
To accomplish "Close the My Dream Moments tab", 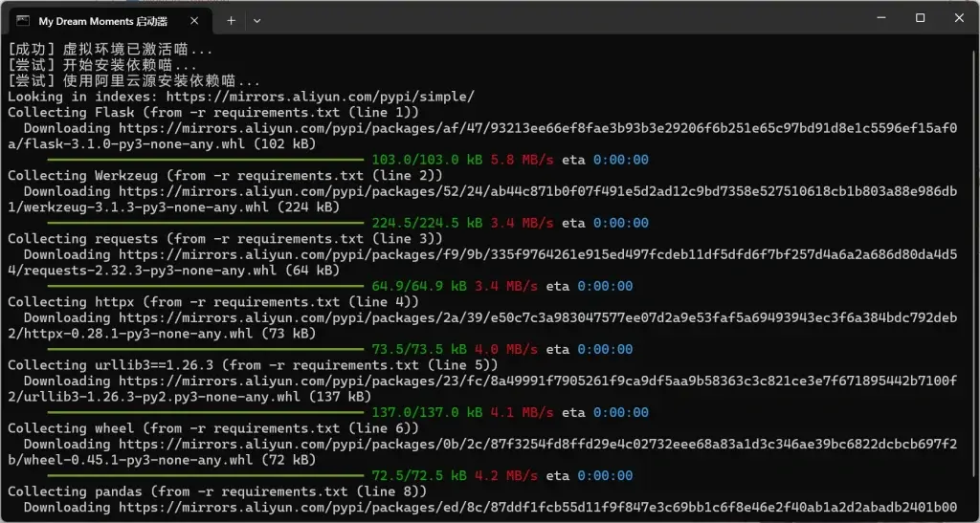I will pyautogui.click(x=197, y=20).
